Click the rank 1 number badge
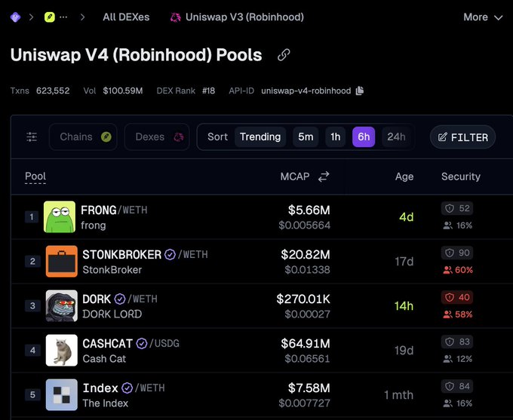The image size is (513, 420). click(32, 216)
